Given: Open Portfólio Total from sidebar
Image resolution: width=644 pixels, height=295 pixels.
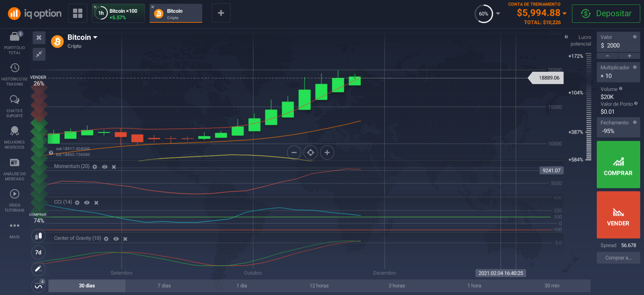Looking at the screenshot, I should pyautogui.click(x=14, y=43).
